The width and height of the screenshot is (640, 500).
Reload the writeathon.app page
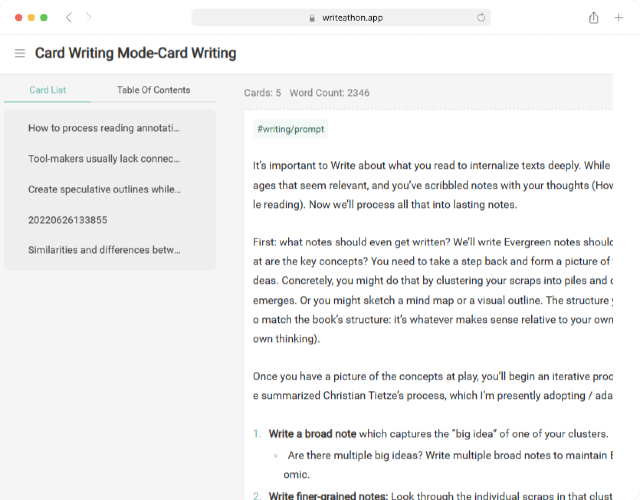click(x=481, y=18)
